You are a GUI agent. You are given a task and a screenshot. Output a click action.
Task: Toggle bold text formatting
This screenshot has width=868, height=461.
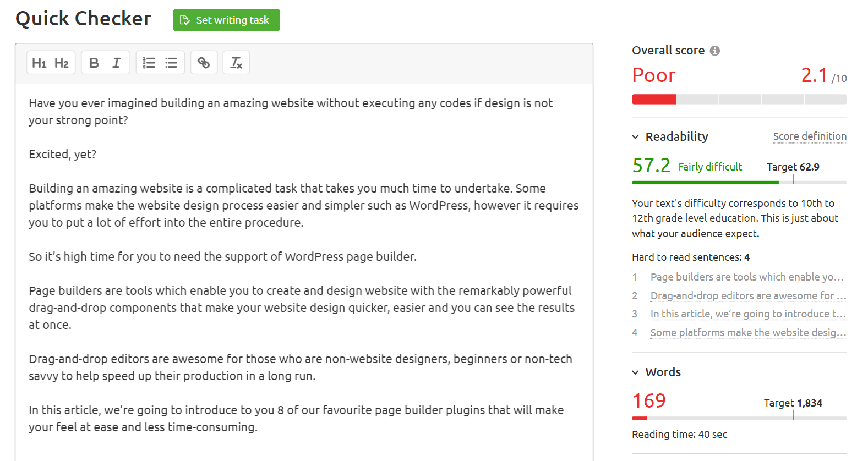coord(94,63)
